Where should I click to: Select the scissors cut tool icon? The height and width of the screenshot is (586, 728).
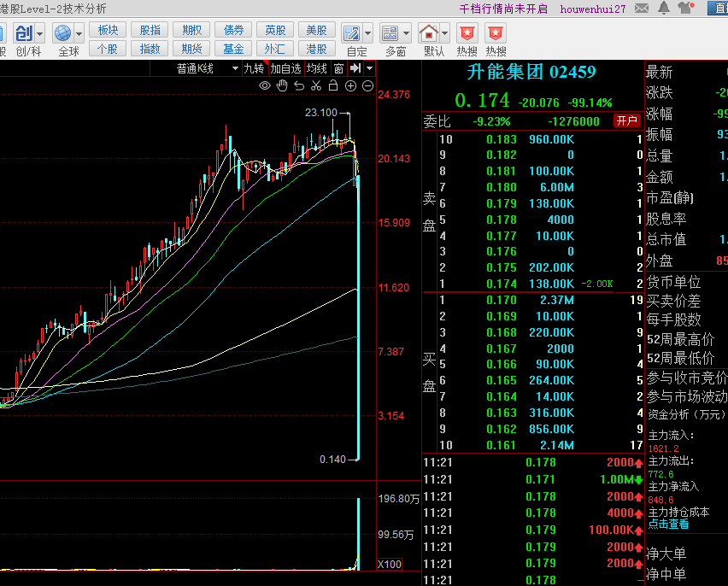pyautogui.click(x=316, y=86)
